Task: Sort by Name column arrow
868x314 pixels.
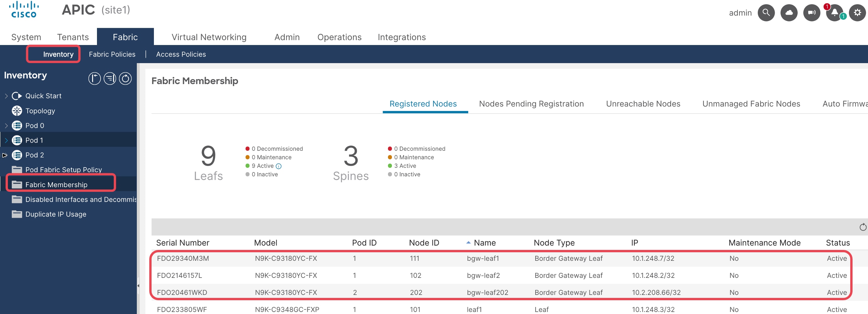Action: coord(469,243)
